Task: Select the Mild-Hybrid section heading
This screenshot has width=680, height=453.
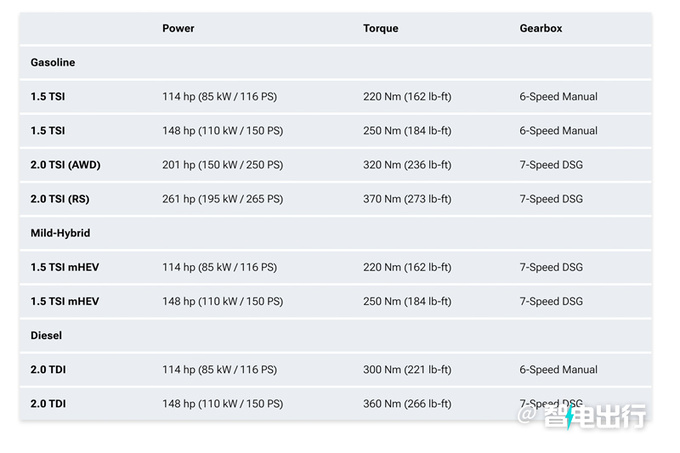Action: pos(60,233)
